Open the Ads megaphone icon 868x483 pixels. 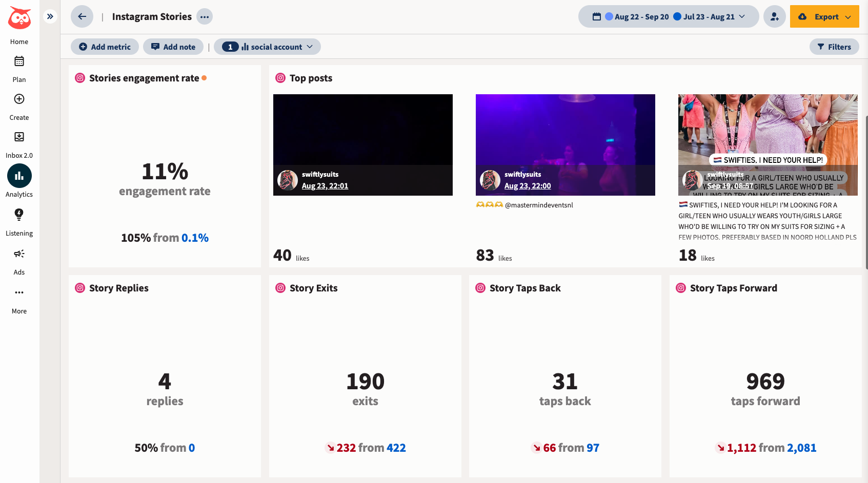pyautogui.click(x=19, y=254)
